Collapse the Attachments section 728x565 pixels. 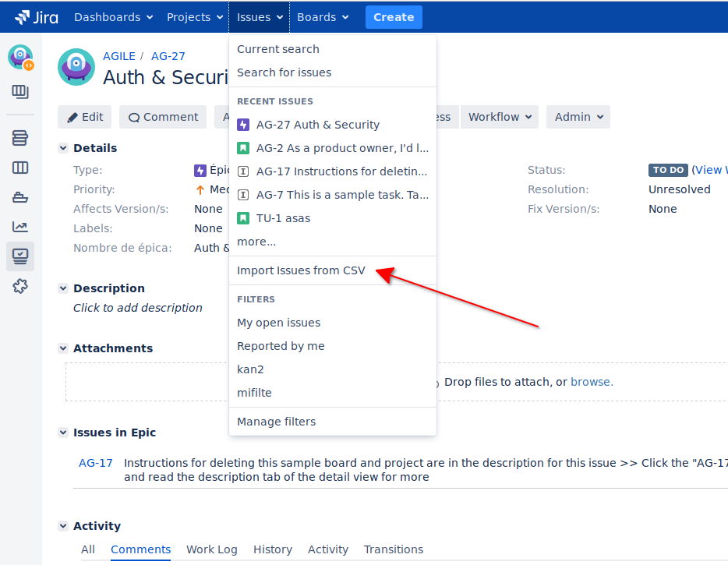tap(63, 348)
